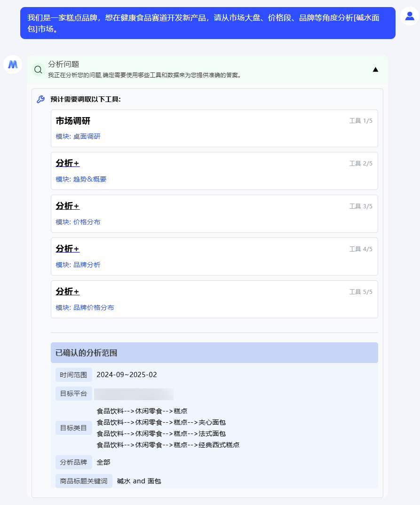Image resolution: width=420 pixels, height=505 pixels.
Task: Click the date range 2024-09~2025-02
Action: coord(127,375)
